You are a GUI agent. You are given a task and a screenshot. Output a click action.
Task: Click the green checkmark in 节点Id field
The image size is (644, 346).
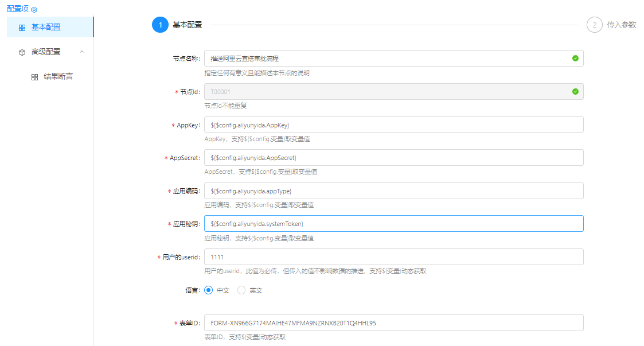pyautogui.click(x=575, y=91)
